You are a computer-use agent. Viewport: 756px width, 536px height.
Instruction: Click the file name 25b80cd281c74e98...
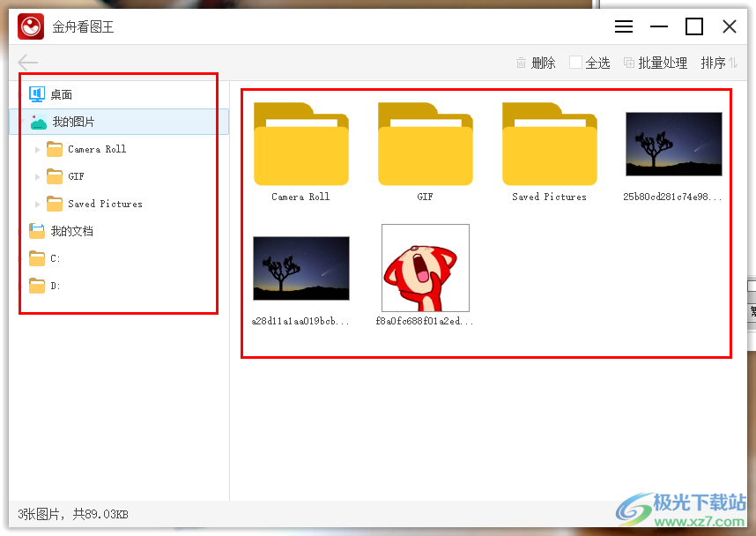coord(672,197)
